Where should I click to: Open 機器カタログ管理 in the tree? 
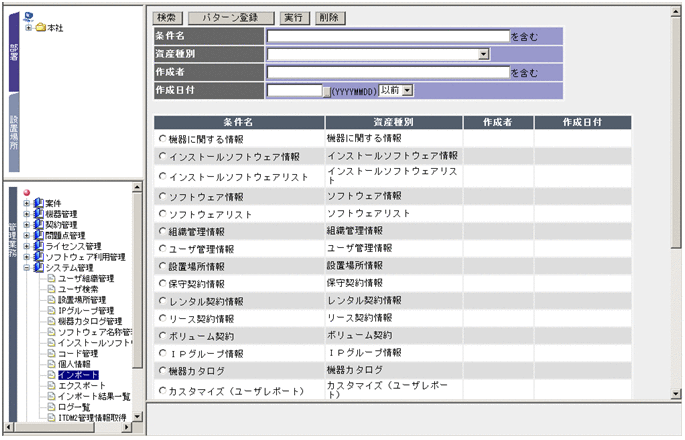(90, 321)
